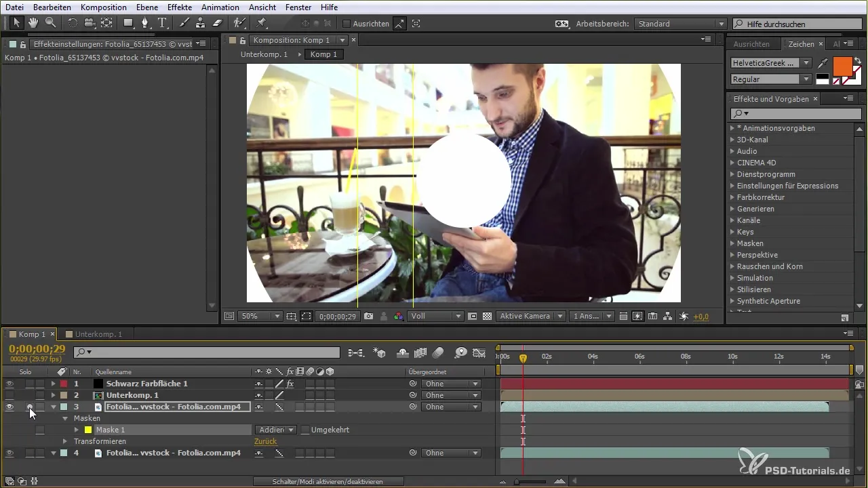This screenshot has height=488, width=868.
Task: Select the Puppet Pin tool
Action: [x=261, y=23]
